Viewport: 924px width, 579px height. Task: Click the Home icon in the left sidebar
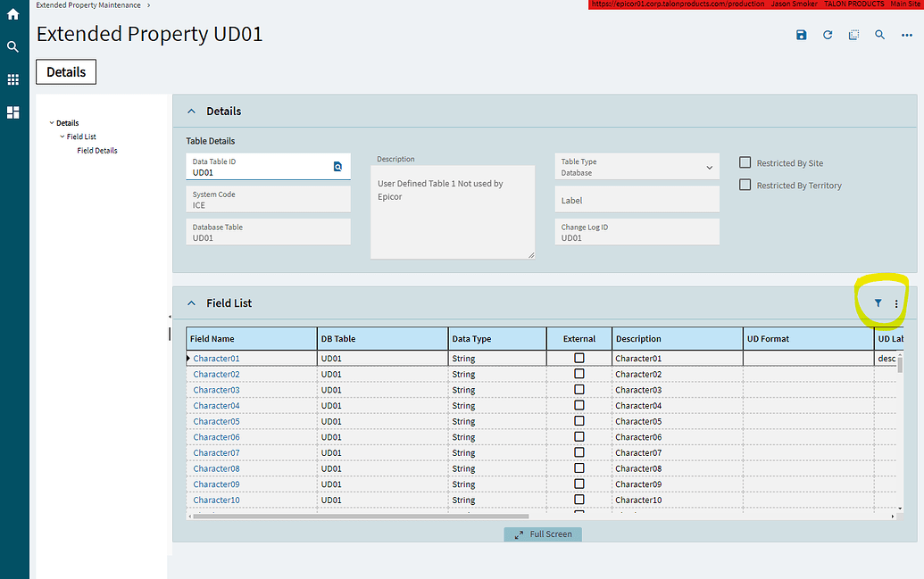point(13,13)
